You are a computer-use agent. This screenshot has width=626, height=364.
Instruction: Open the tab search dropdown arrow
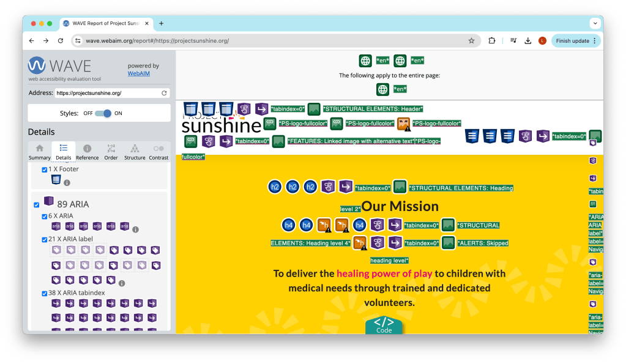point(594,23)
